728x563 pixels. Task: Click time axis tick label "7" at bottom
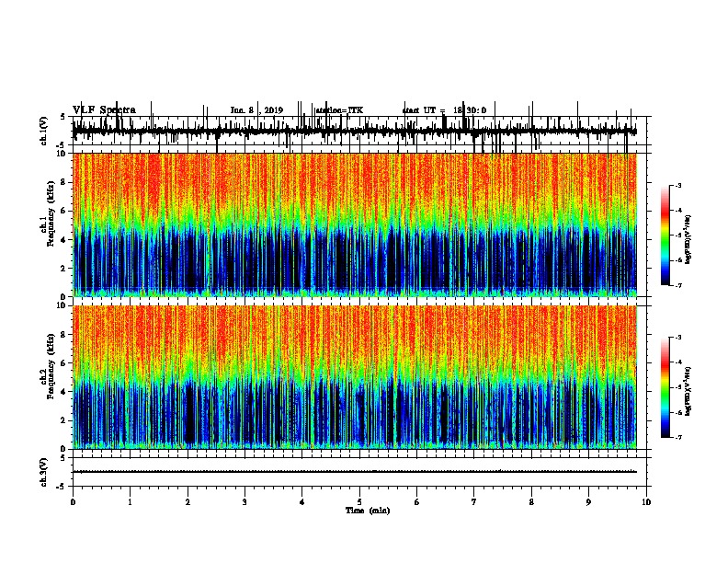tap(474, 502)
